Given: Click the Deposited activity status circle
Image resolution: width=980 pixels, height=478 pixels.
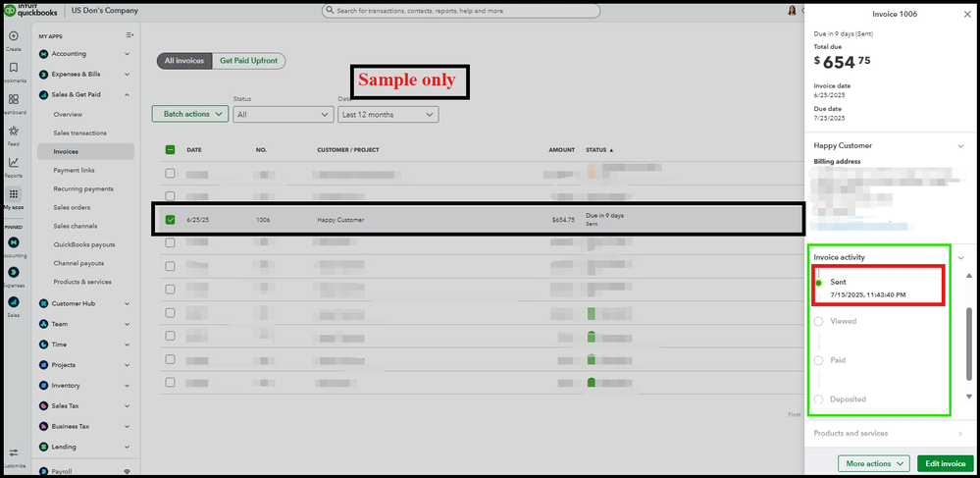Looking at the screenshot, I should [819, 399].
